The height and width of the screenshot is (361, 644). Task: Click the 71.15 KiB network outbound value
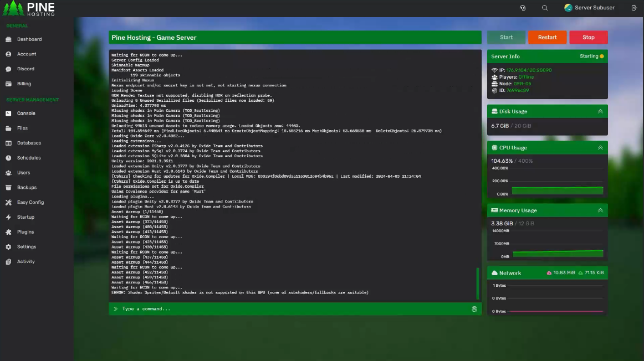[594, 273]
